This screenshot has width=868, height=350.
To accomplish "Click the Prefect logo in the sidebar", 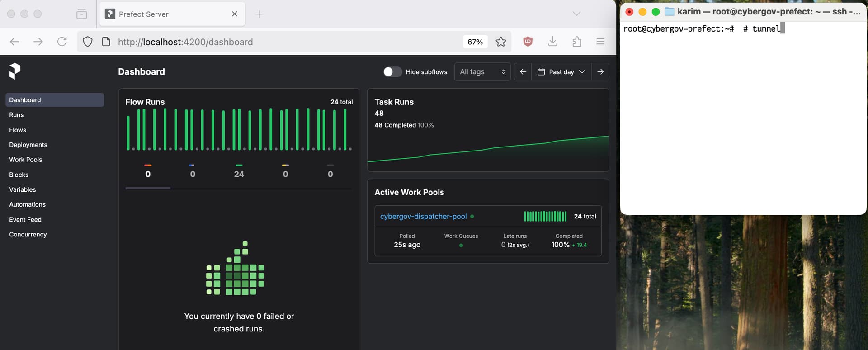I will [15, 71].
